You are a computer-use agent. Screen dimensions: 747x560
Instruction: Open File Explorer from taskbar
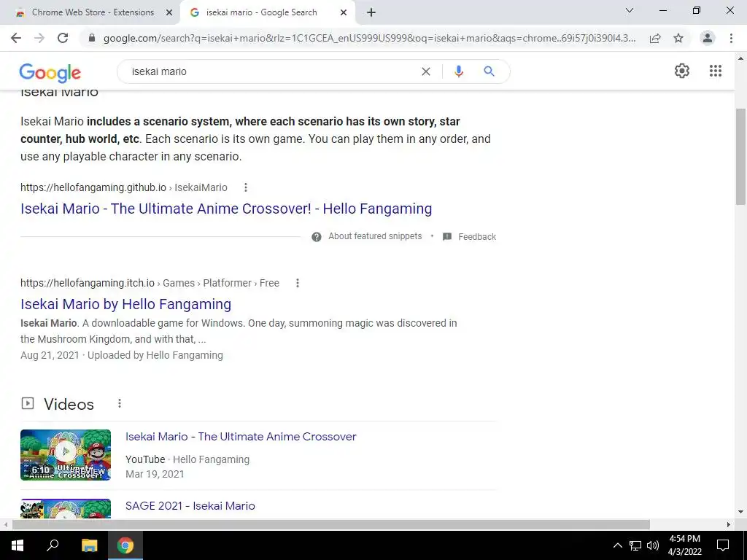89,545
